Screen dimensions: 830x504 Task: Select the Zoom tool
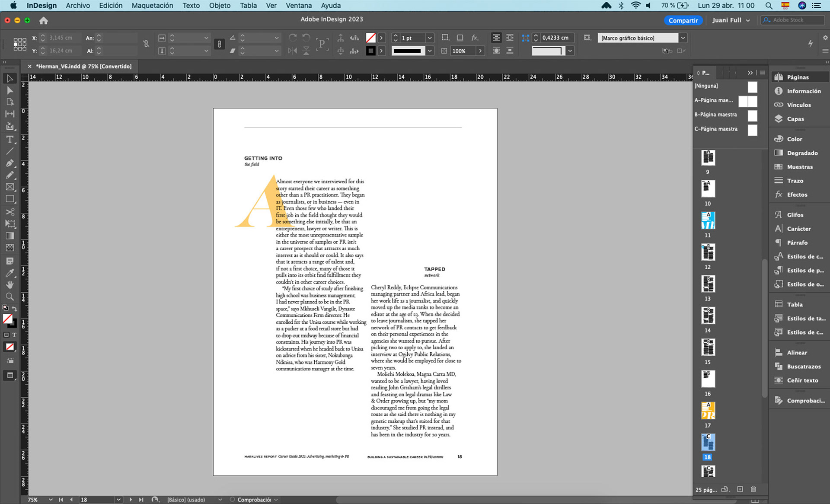click(x=10, y=297)
